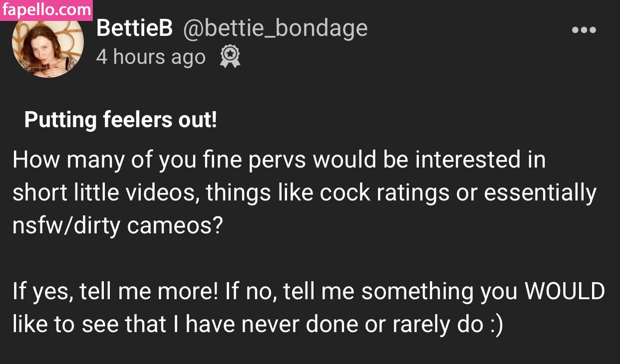Image resolution: width=620 pixels, height=364 pixels.
Task: Click the phrase "short little videos"
Action: [x=104, y=193]
